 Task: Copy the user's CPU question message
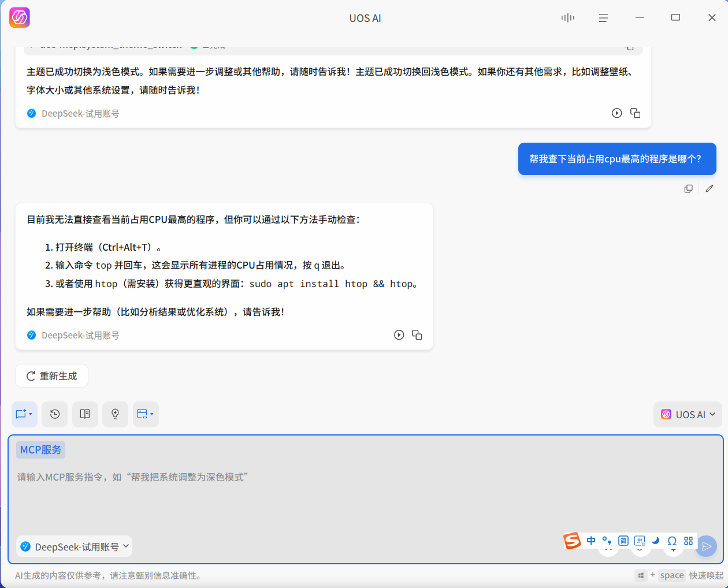689,188
